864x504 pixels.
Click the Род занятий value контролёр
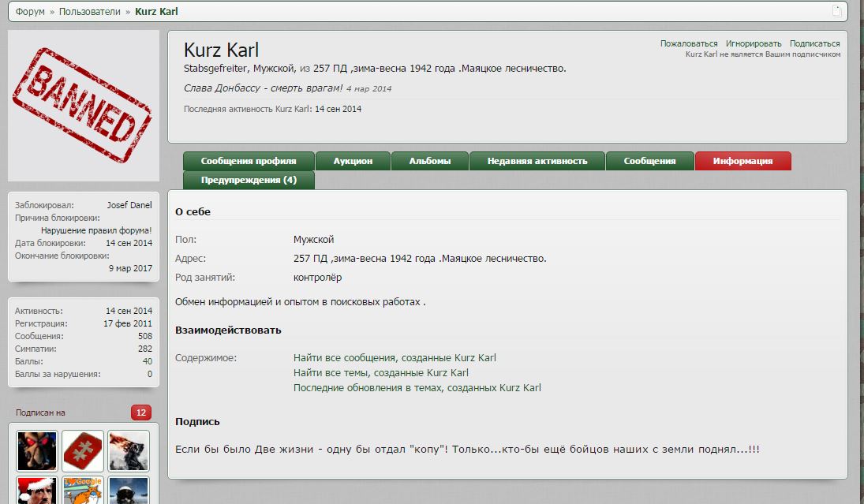pos(317,278)
